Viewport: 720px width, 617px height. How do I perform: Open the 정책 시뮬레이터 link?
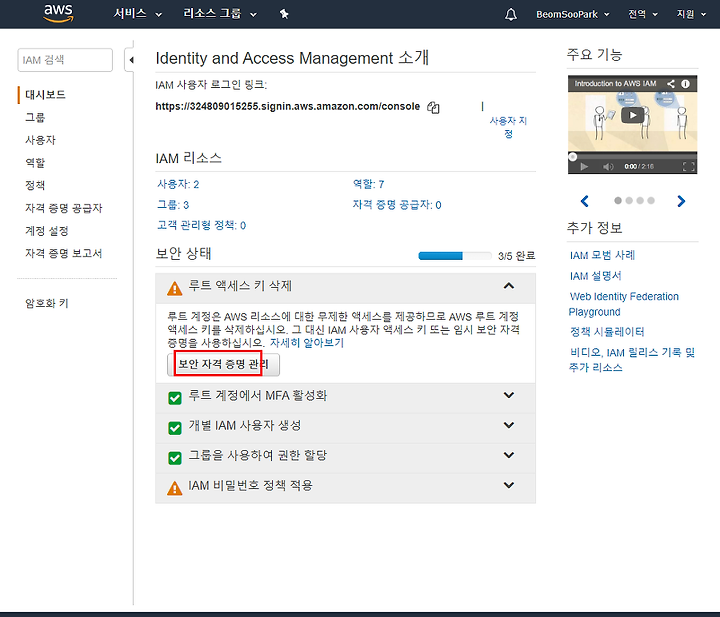coord(607,332)
